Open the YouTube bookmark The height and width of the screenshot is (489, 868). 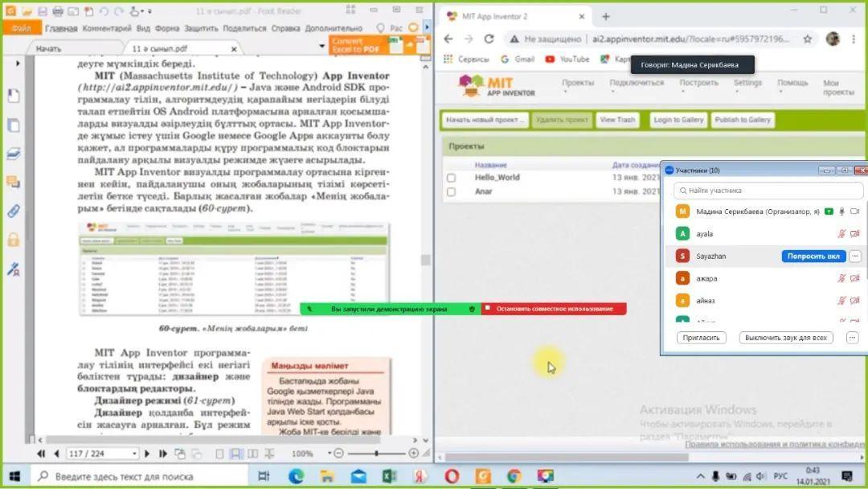(567, 60)
